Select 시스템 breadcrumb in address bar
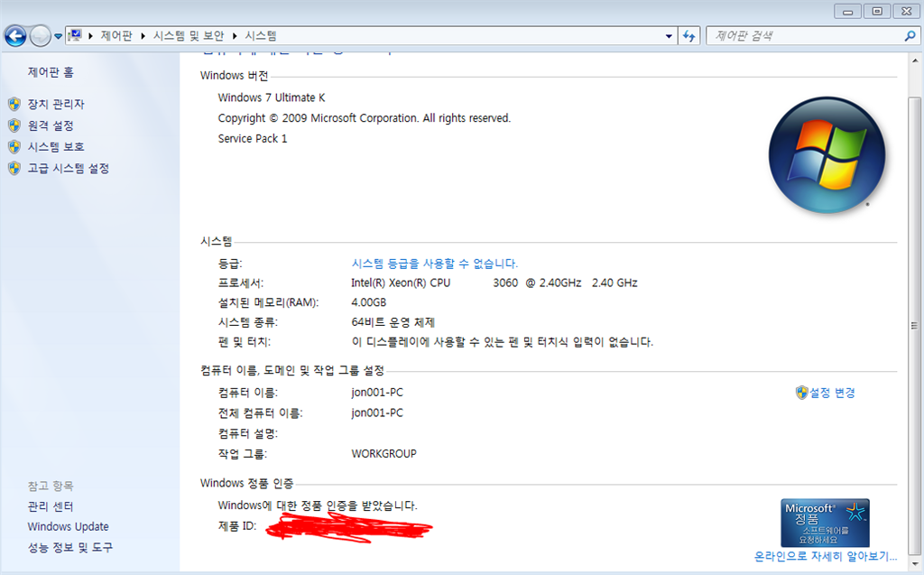 (x=261, y=36)
